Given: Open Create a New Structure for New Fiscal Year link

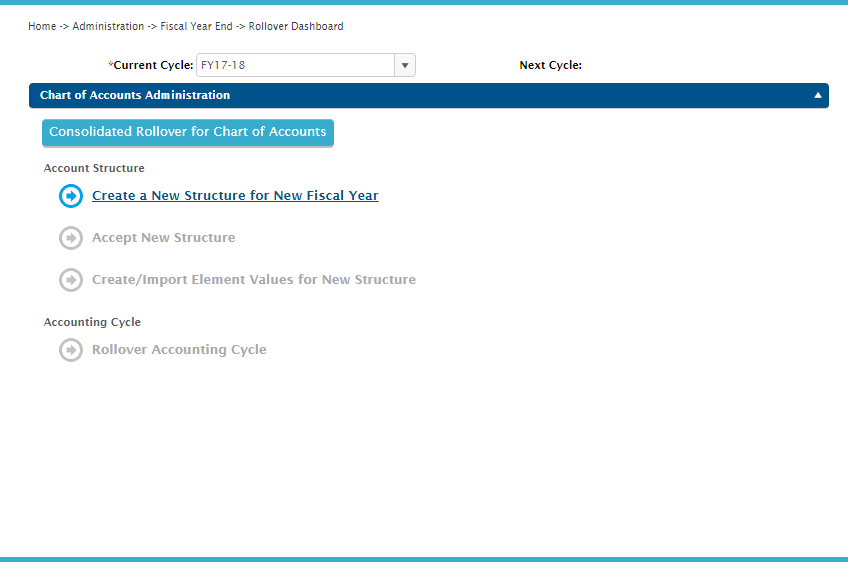Looking at the screenshot, I should point(235,195).
